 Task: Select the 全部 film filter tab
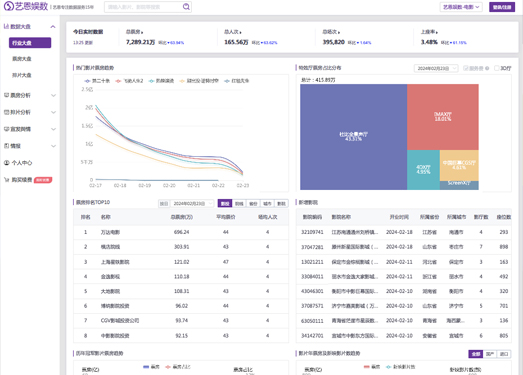tap(476, 354)
